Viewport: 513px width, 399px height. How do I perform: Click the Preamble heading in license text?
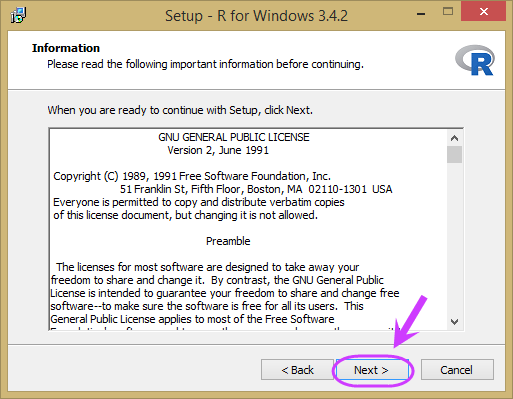pyautogui.click(x=228, y=241)
